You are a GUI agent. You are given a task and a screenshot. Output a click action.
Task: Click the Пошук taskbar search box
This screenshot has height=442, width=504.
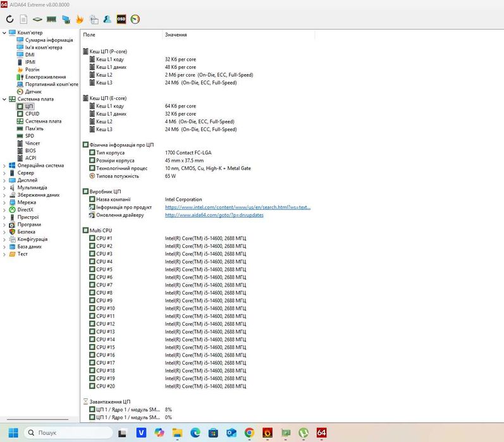[x=68, y=433]
